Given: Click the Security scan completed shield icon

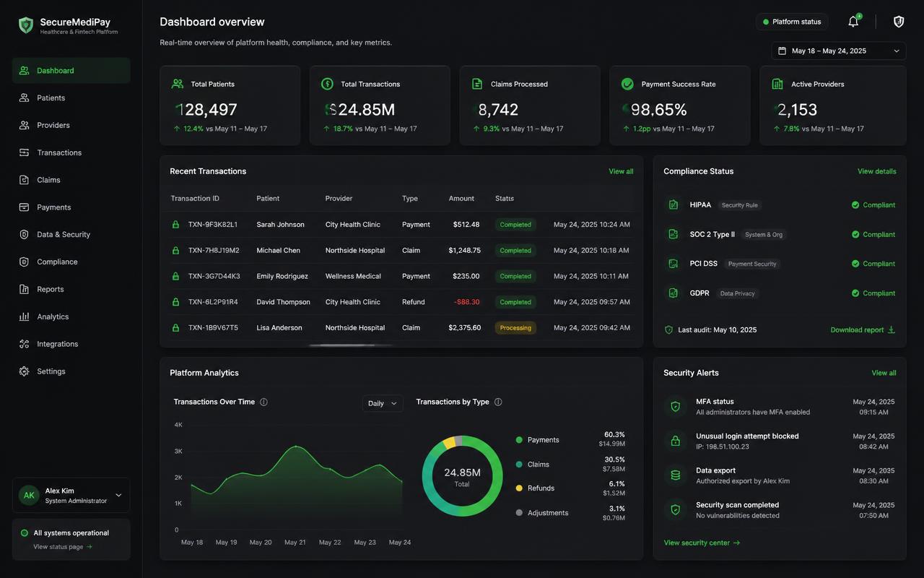Looking at the screenshot, I should point(676,510).
